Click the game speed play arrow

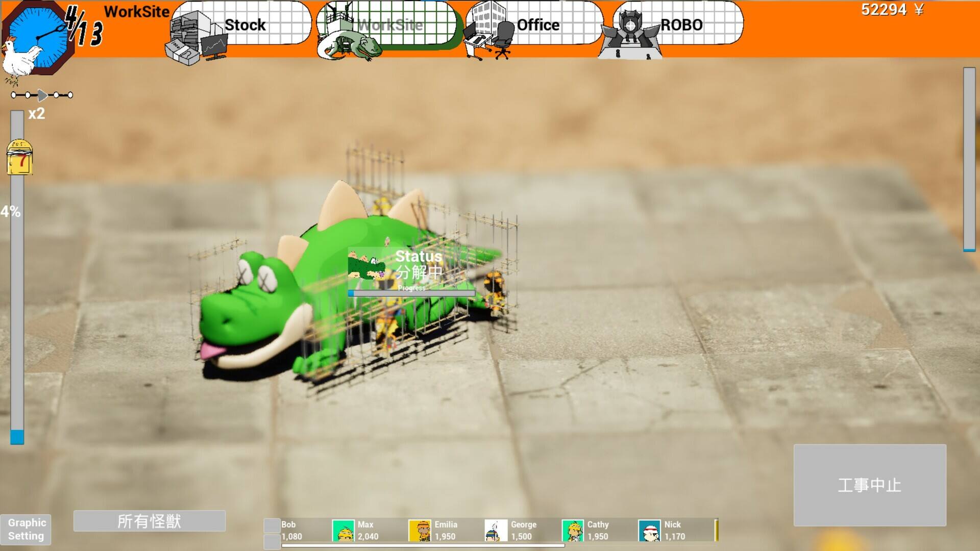click(x=43, y=95)
